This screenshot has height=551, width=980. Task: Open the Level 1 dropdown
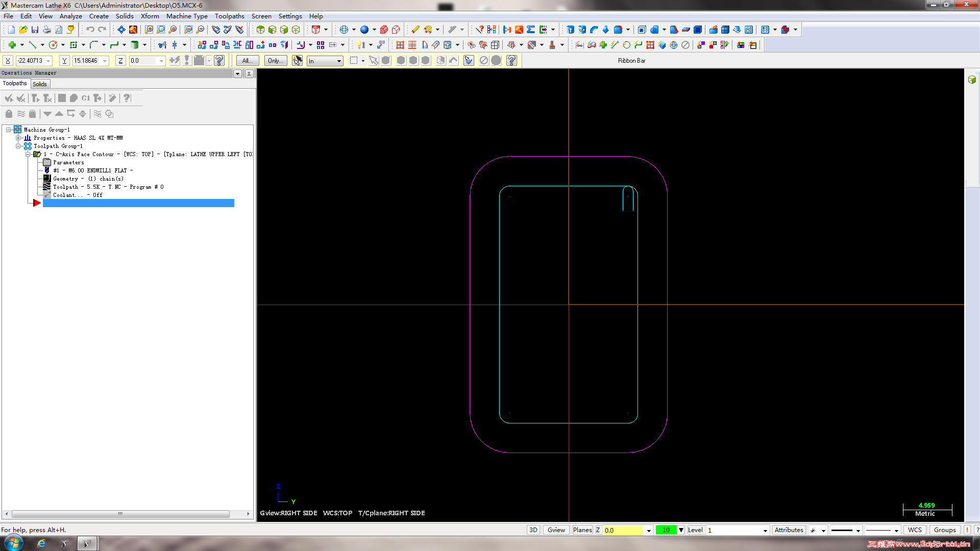pos(765,531)
